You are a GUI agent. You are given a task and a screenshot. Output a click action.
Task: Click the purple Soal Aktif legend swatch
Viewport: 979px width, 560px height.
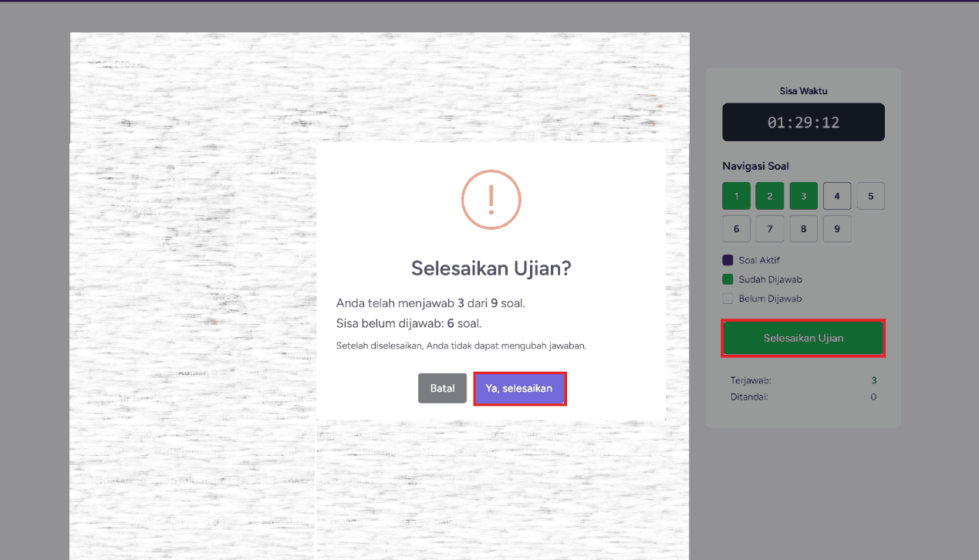click(727, 260)
